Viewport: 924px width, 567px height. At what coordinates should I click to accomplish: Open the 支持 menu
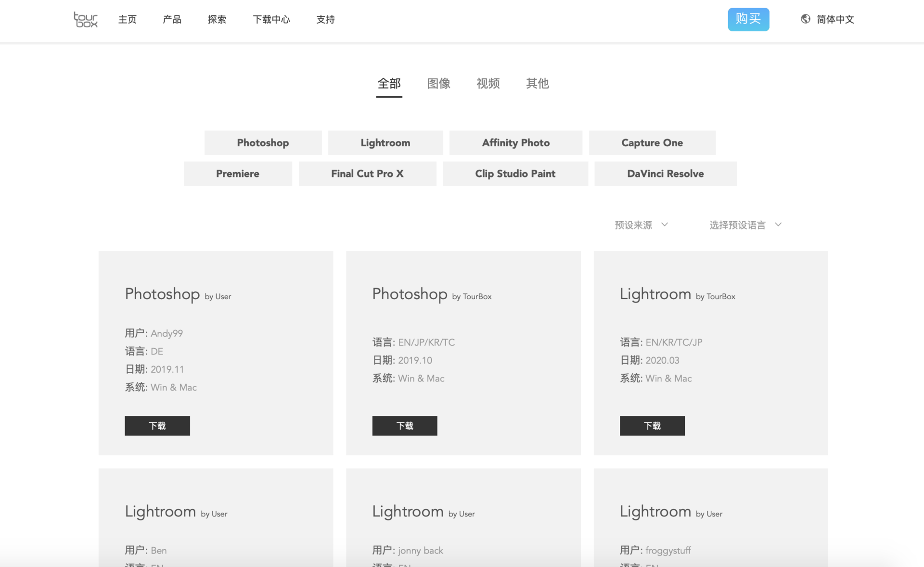click(x=326, y=19)
